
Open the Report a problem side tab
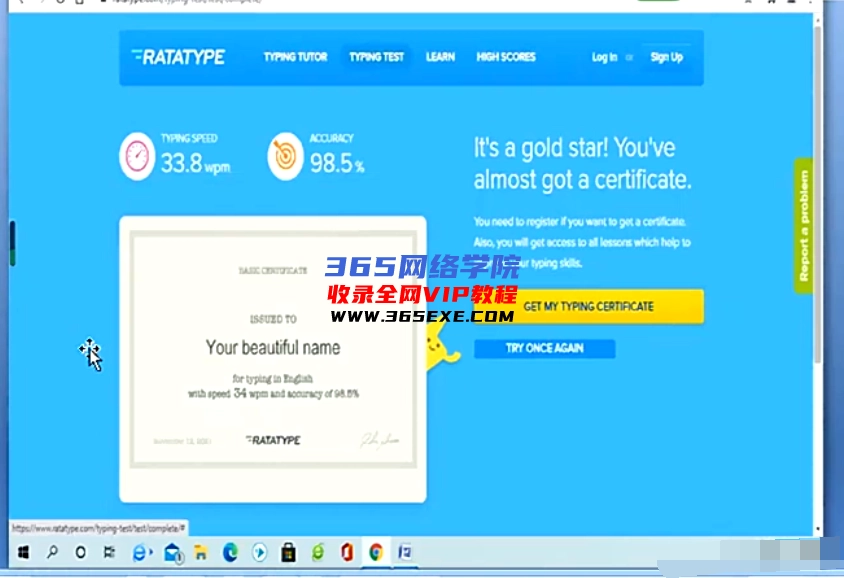pyautogui.click(x=803, y=225)
